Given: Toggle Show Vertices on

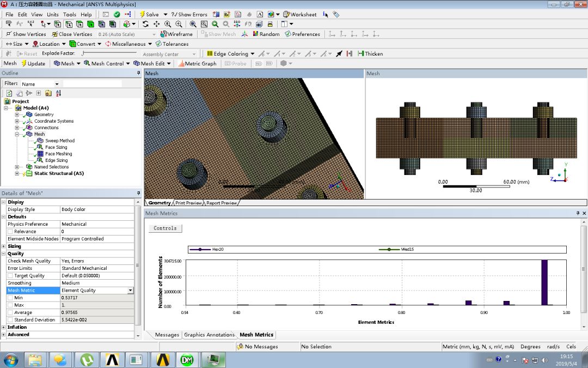Looking at the screenshot, I should (x=26, y=34).
